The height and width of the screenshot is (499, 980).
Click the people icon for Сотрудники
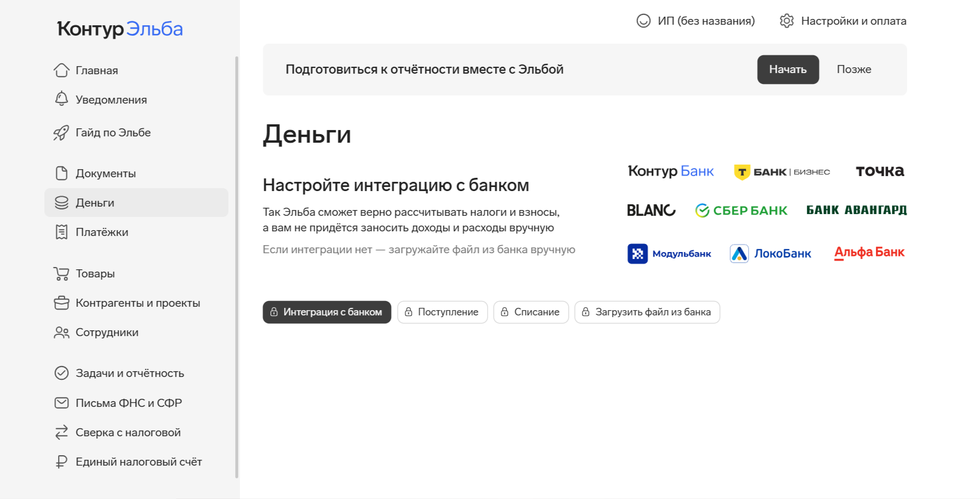(62, 333)
